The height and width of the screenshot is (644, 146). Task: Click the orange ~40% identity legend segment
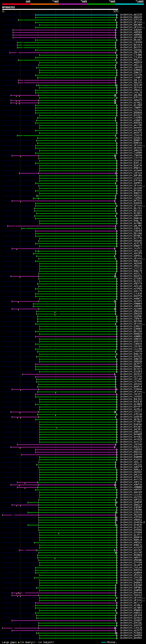coord(45,4)
